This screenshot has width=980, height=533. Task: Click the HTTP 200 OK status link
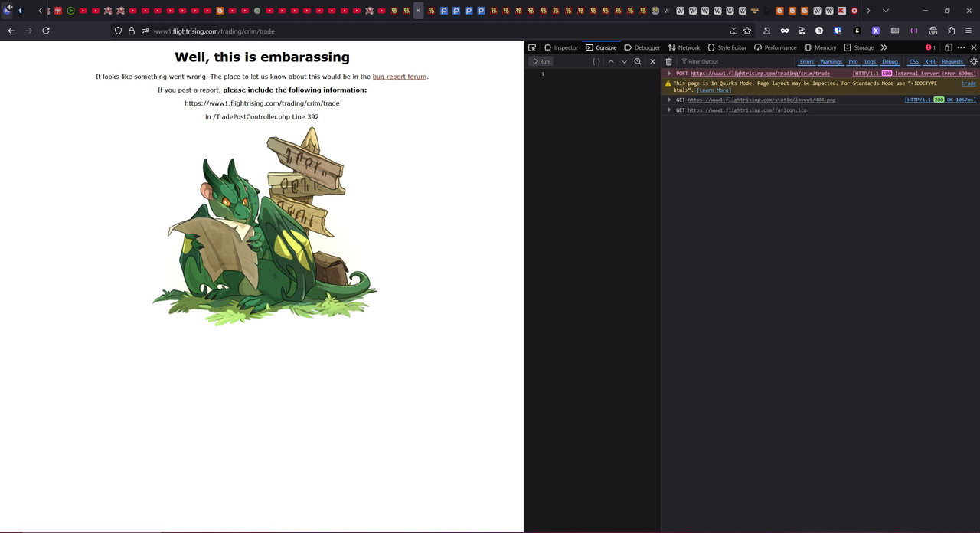940,100
